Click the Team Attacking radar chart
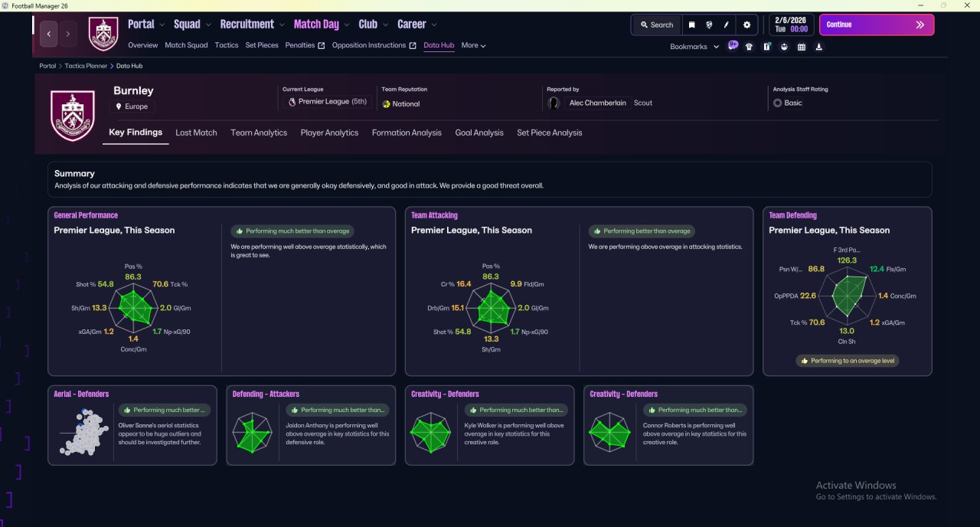The image size is (980, 527). 492,308
